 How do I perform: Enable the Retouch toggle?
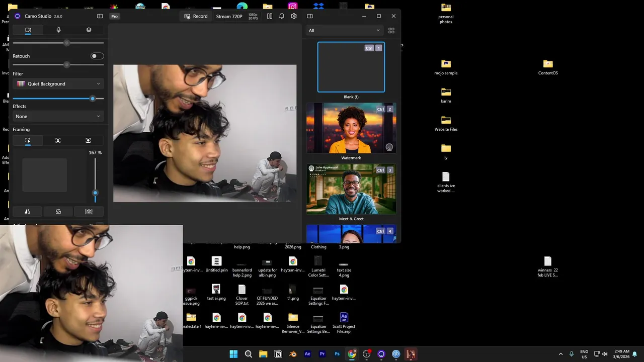tap(97, 56)
